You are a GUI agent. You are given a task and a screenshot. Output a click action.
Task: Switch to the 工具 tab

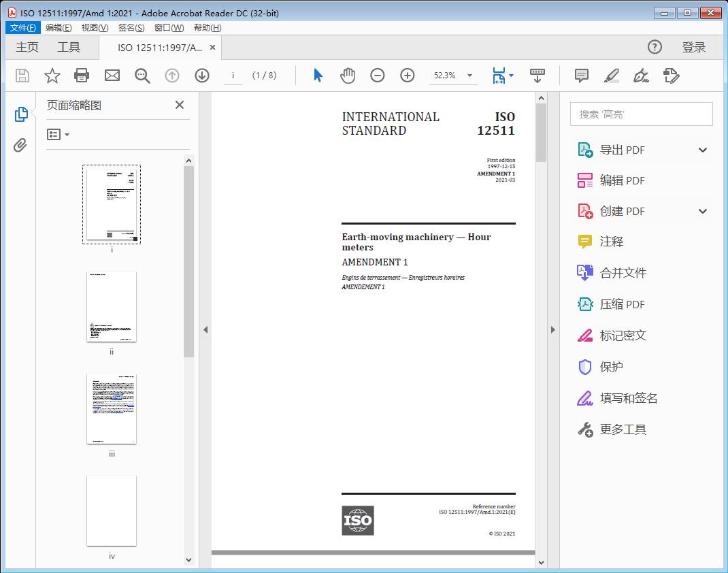69,48
